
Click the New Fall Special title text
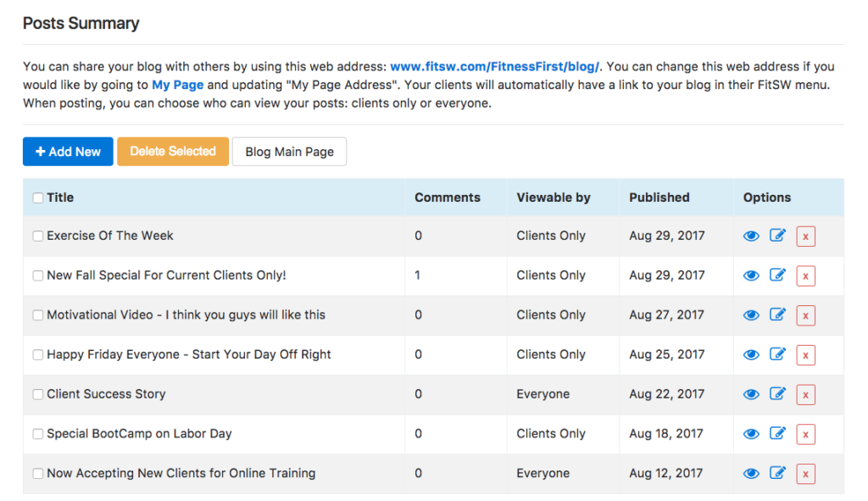click(x=167, y=276)
